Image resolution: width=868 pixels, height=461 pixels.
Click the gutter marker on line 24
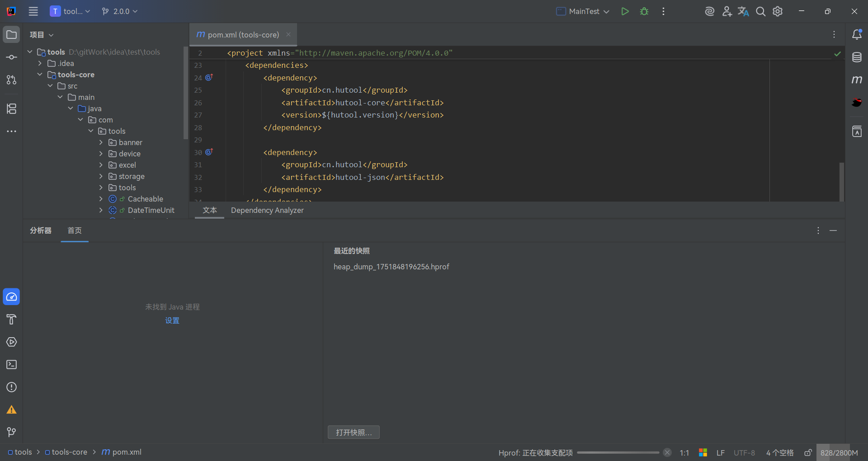pos(209,77)
